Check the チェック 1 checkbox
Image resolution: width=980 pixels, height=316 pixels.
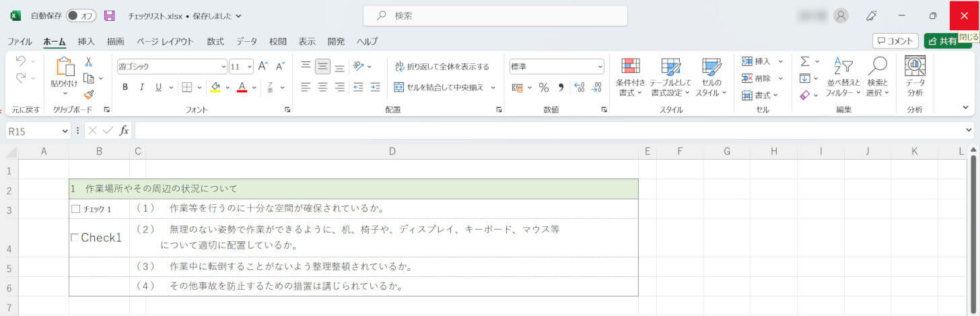click(x=75, y=209)
